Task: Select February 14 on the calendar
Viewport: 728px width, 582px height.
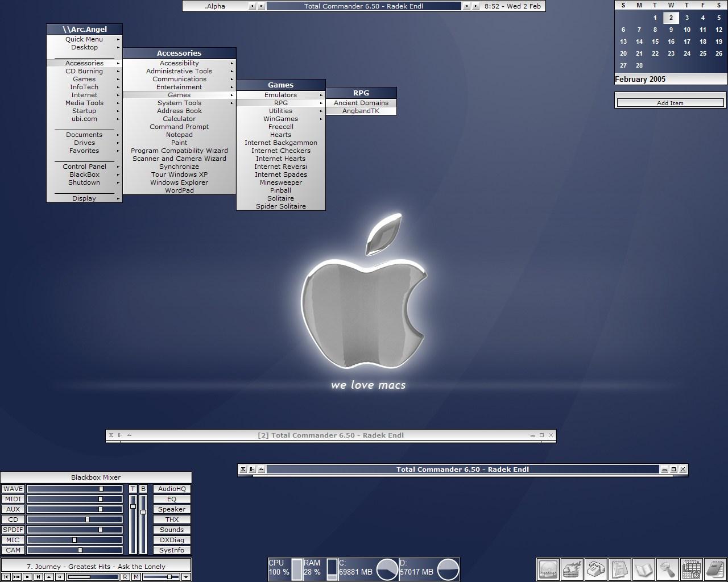Action: point(639,41)
